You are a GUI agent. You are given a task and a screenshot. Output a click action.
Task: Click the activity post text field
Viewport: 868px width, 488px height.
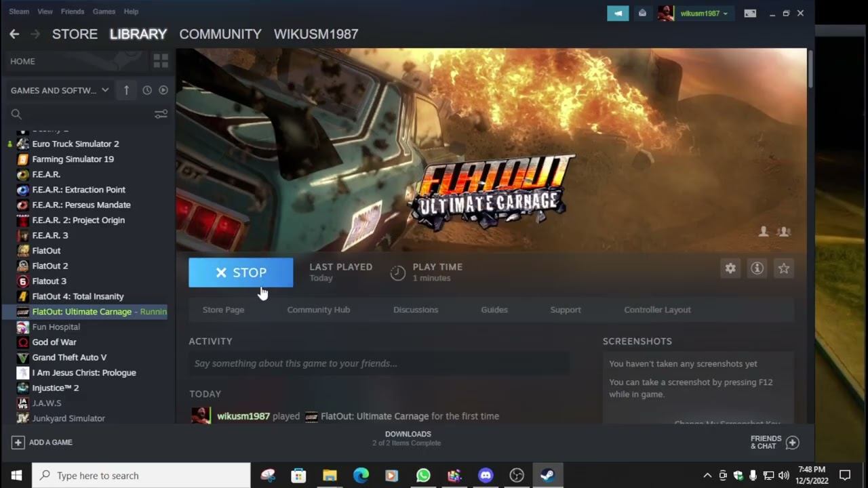379,363
